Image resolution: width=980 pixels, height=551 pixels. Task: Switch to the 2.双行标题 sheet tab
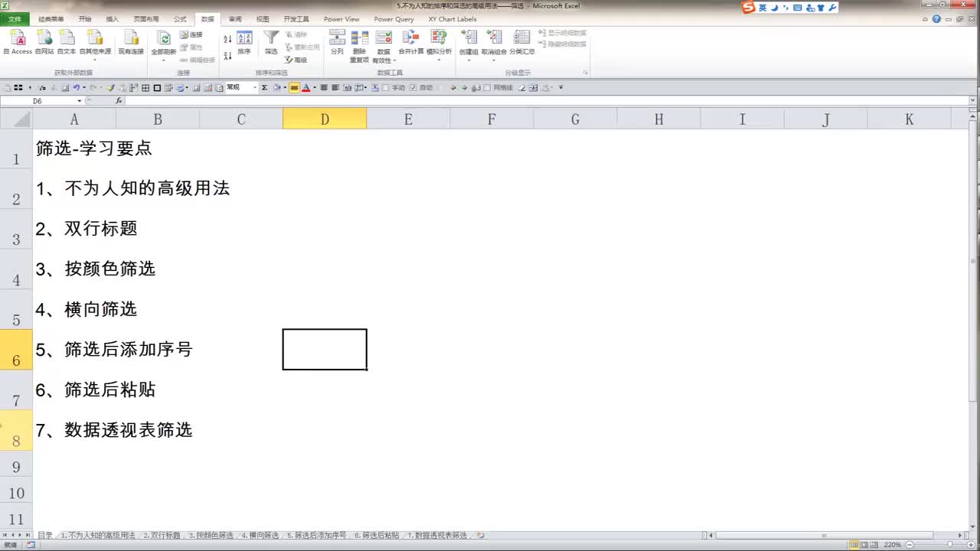(162, 536)
